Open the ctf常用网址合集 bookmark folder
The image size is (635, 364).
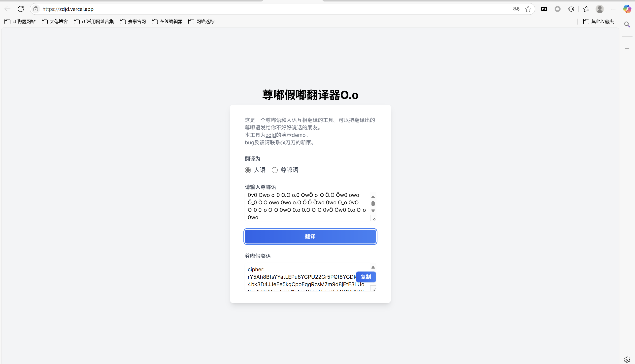[x=94, y=22]
